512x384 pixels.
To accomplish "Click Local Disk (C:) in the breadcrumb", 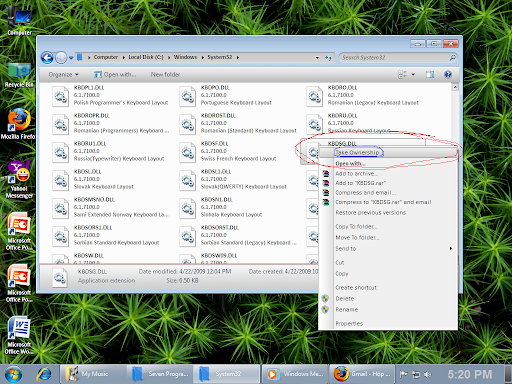I will click(146, 57).
